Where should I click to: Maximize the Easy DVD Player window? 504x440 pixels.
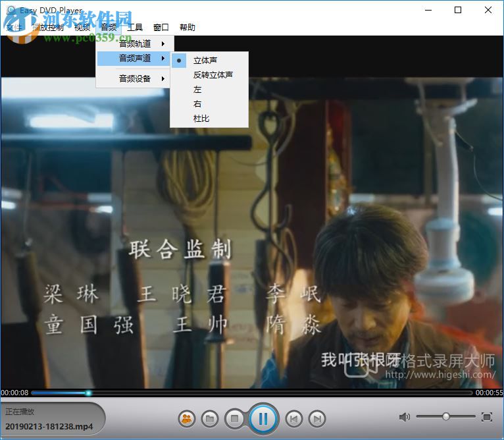[458, 10]
